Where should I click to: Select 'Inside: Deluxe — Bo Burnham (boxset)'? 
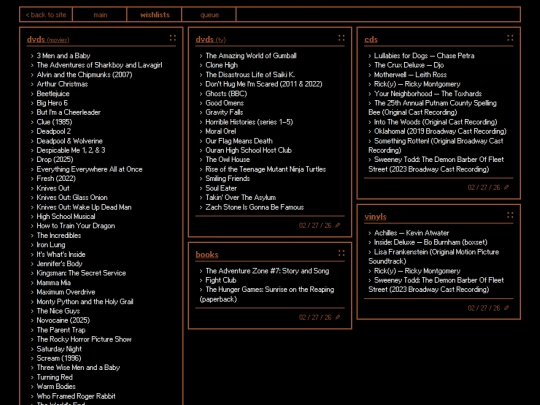[431, 242]
